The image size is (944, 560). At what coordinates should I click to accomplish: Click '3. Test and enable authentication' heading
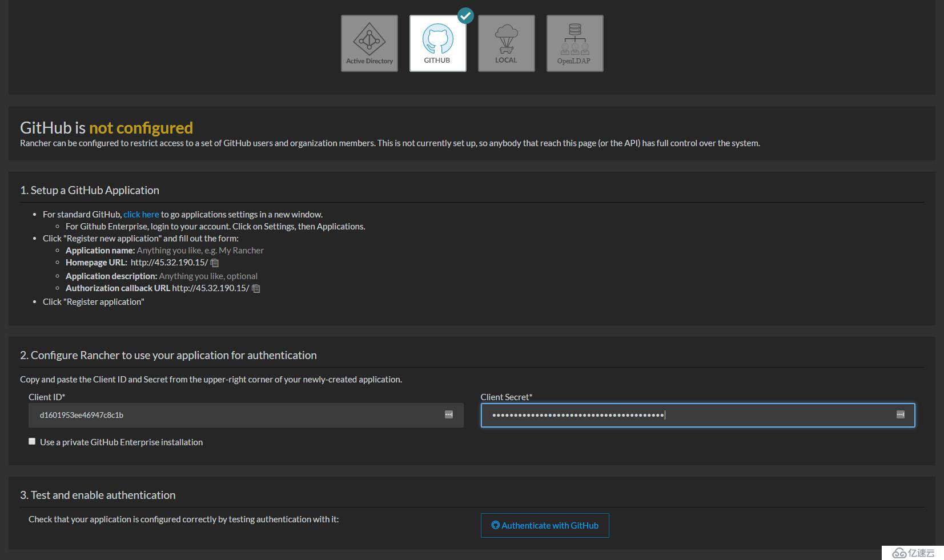[x=98, y=495]
